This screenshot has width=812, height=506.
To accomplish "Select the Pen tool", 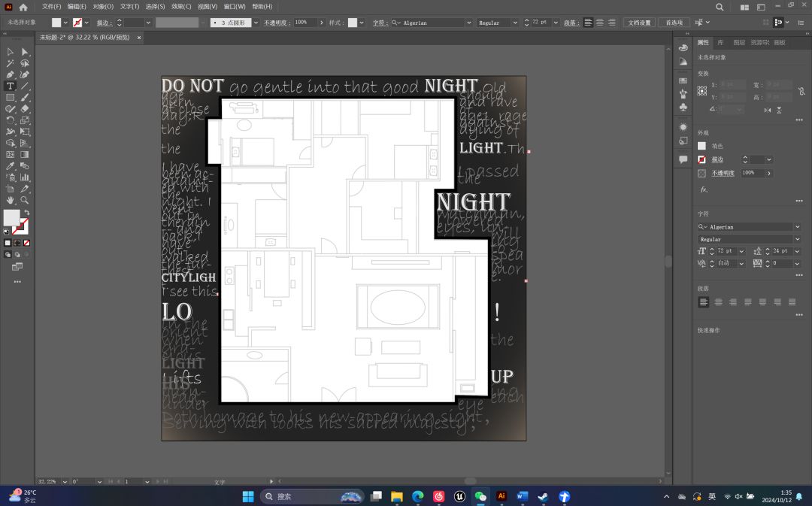I will coord(10,74).
